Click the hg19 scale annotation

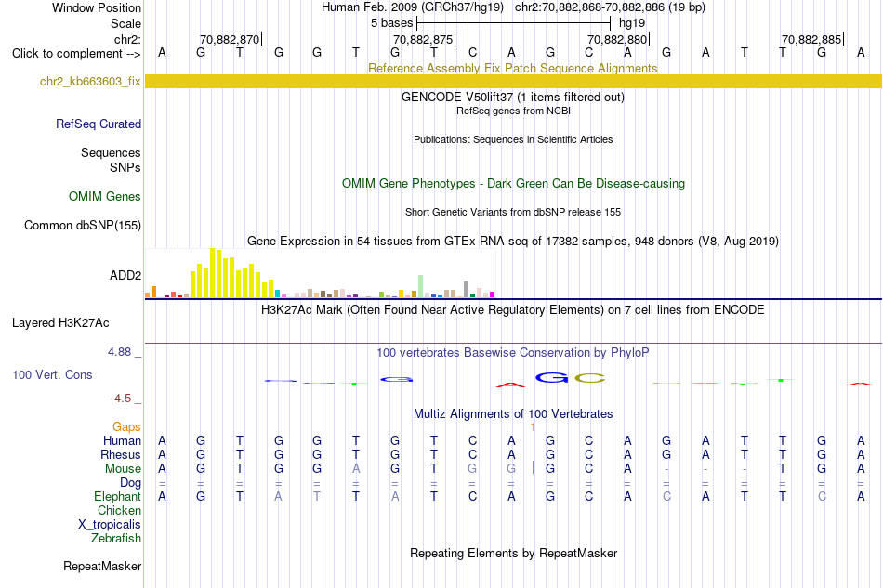click(632, 23)
